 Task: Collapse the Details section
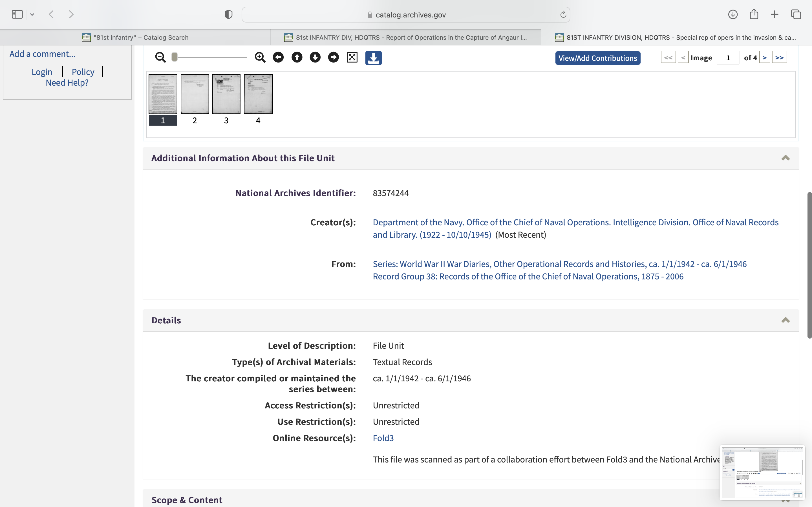pos(785,320)
